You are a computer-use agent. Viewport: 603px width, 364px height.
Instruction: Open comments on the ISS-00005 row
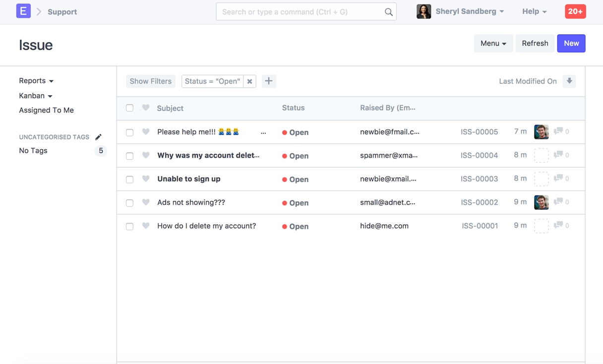click(558, 131)
